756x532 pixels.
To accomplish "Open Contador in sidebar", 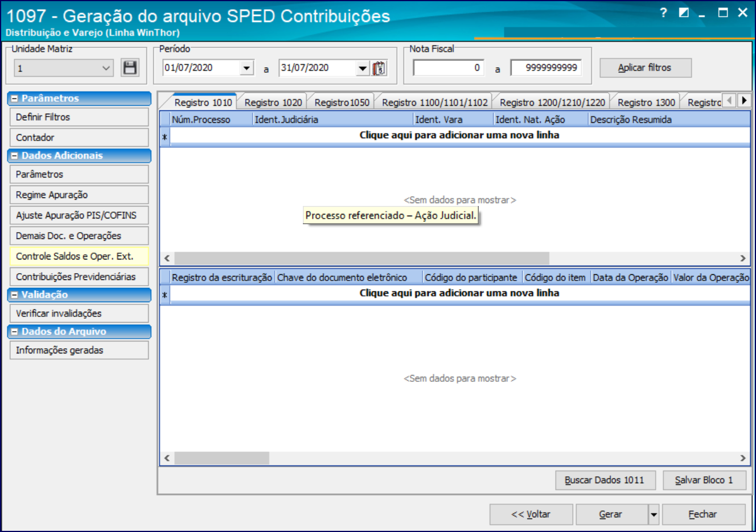I will tap(79, 138).
